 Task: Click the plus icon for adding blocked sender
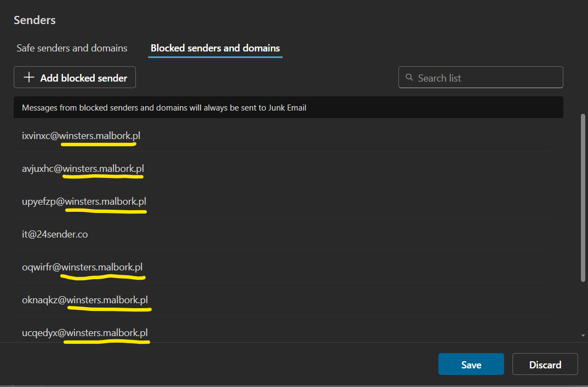pyautogui.click(x=28, y=78)
